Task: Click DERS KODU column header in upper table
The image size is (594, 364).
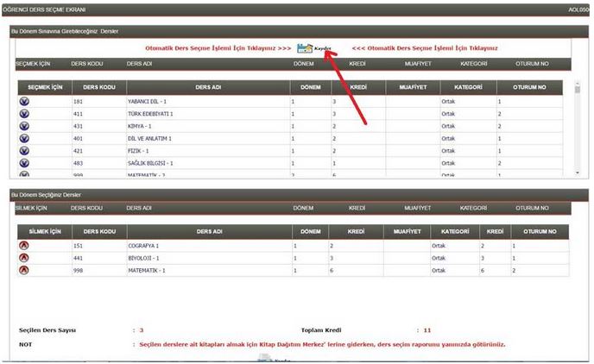Action: (94, 87)
